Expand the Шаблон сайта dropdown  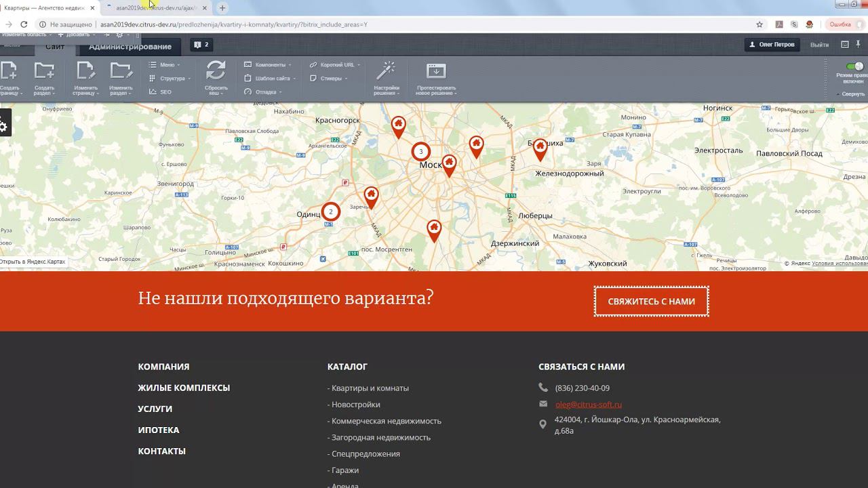coord(270,78)
